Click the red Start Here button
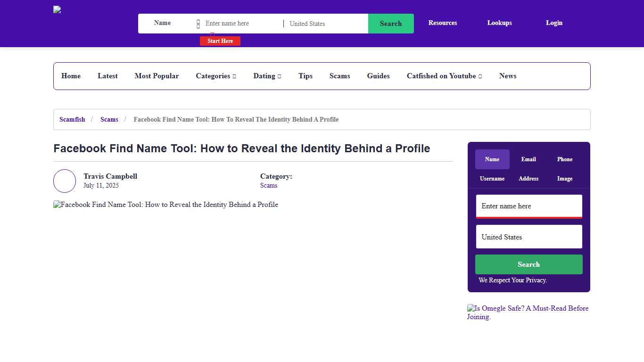The image size is (644, 362). 220,41
